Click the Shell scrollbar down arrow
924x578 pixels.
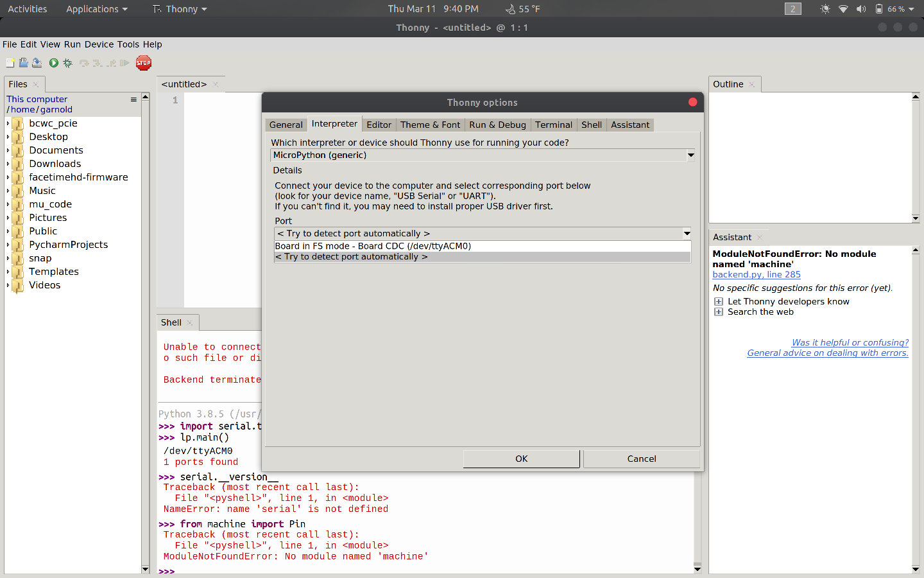click(697, 569)
